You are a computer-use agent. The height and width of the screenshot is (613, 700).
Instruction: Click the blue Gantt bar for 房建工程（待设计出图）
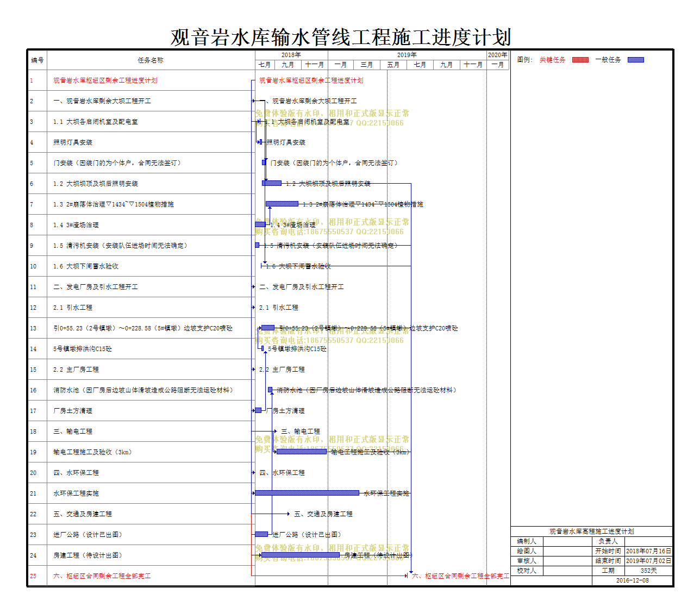(x=300, y=555)
